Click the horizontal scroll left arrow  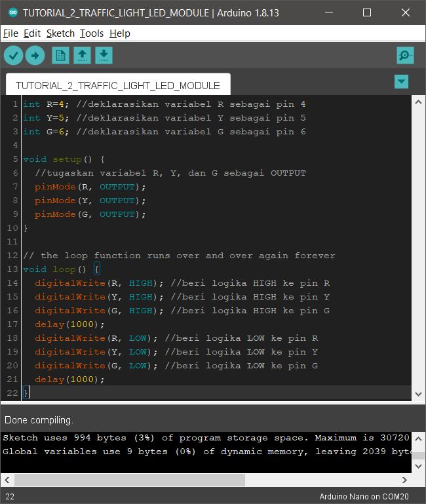pos(7,480)
